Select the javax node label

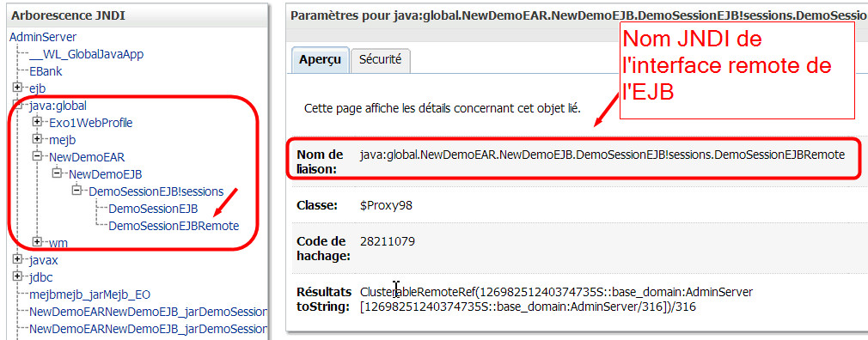click(x=43, y=260)
